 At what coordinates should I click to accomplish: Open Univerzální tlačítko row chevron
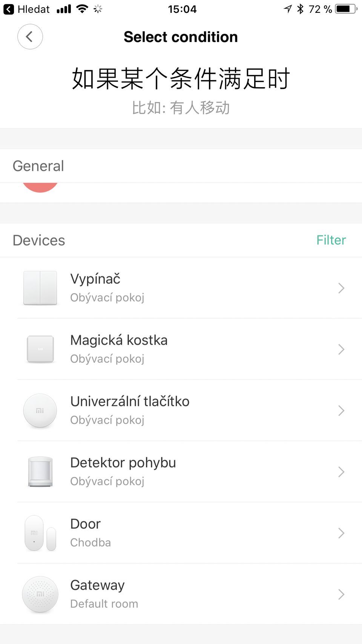341,410
